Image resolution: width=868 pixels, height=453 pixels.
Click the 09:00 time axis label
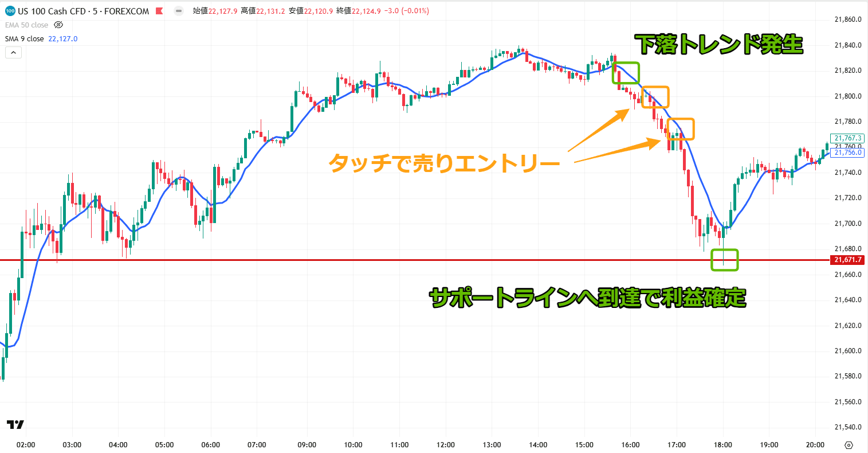[307, 445]
